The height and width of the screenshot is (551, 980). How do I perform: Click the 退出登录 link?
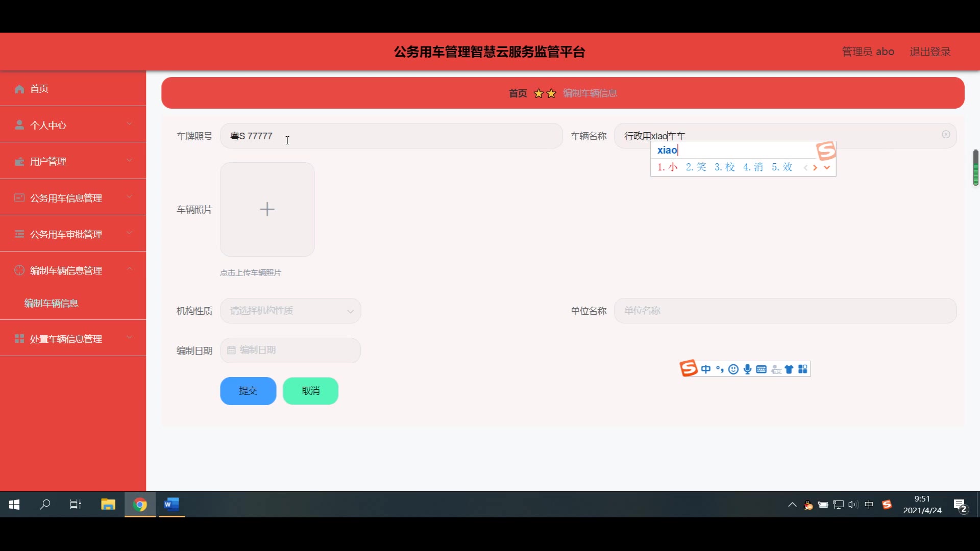click(930, 52)
